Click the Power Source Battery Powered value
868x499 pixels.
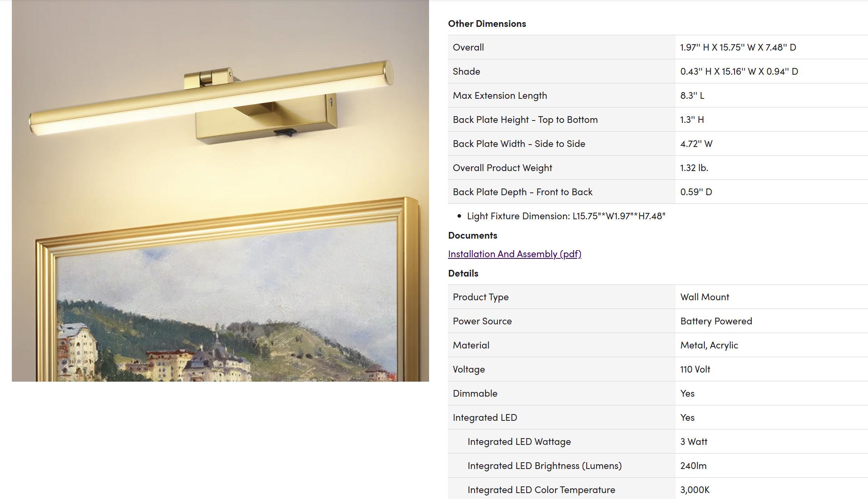click(x=716, y=321)
